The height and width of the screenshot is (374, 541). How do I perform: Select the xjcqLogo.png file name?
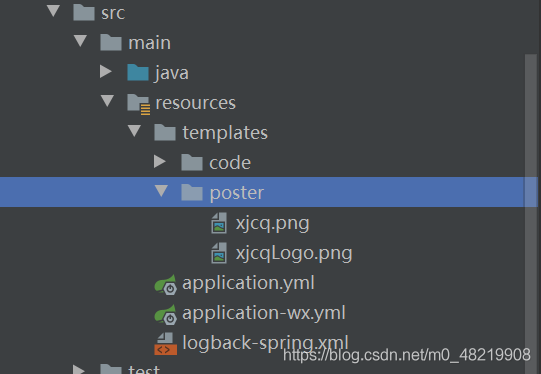(x=294, y=254)
